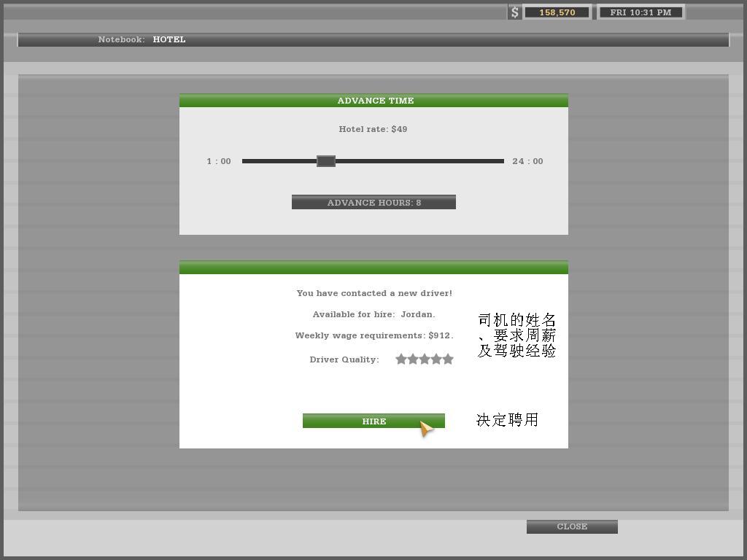Click the Hotel rate: $49 text
Screen dimensions: 747x560
(373, 129)
